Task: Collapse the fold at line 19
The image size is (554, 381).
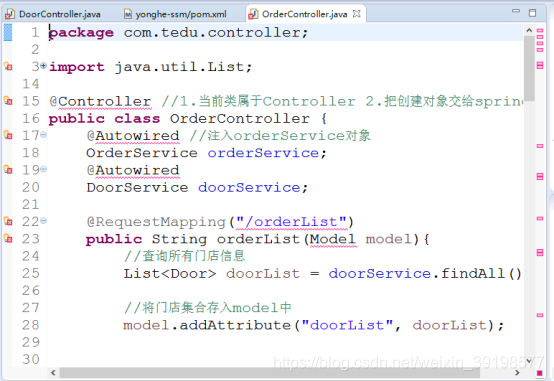Action: pyautogui.click(x=43, y=169)
